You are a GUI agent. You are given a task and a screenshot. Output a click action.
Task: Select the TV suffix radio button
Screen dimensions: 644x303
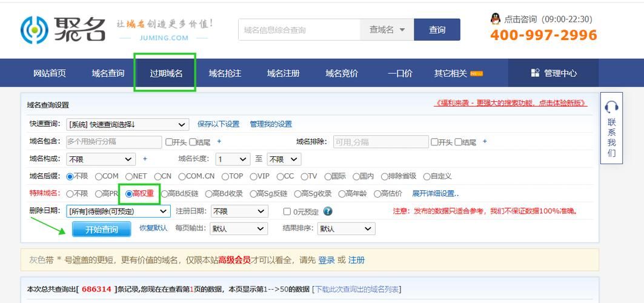tap(304, 176)
